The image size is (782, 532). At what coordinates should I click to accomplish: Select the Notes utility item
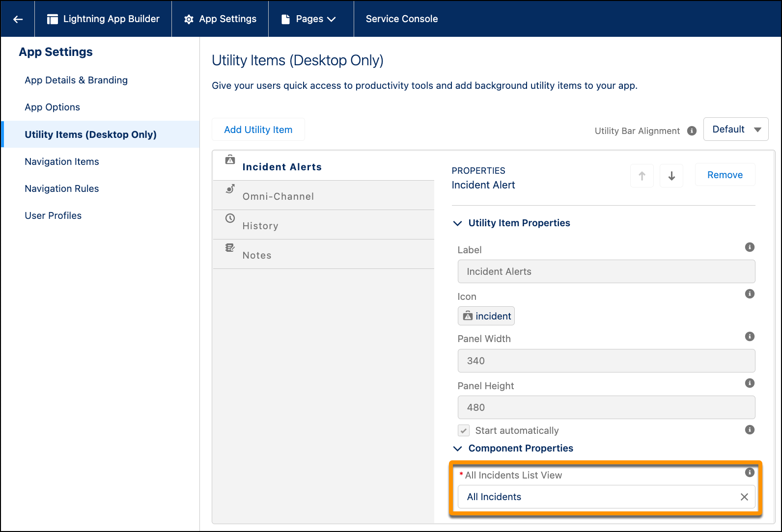point(324,254)
